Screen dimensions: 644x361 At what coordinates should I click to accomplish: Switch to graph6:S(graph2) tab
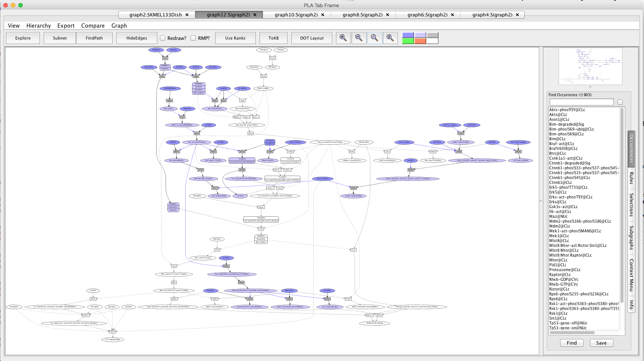pos(427,15)
